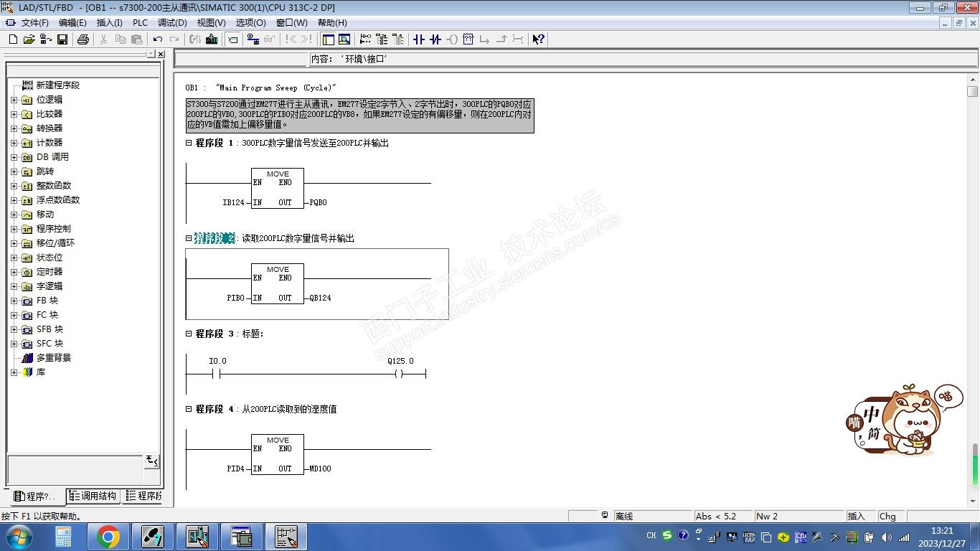
Task: Click the Save diskette toolbar icon
Action: point(62,39)
